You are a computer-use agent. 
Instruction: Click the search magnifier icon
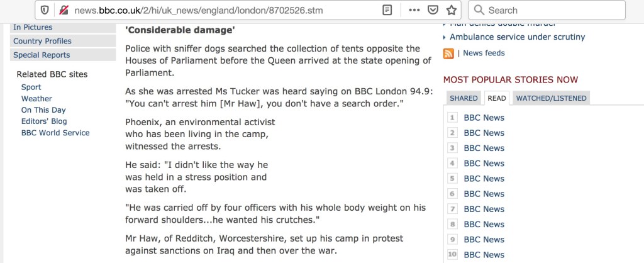coord(479,10)
